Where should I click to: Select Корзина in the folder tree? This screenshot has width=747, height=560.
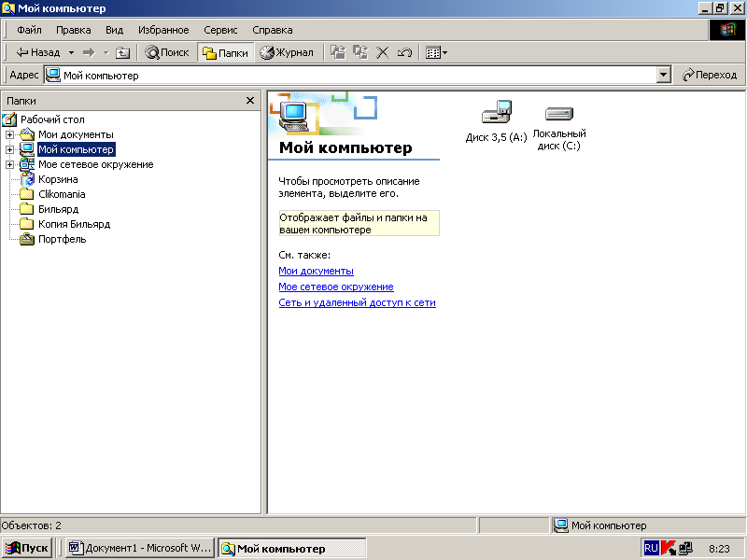click(x=58, y=179)
